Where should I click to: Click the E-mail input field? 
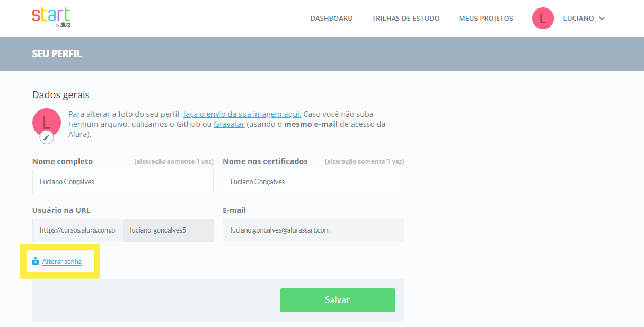(313, 230)
